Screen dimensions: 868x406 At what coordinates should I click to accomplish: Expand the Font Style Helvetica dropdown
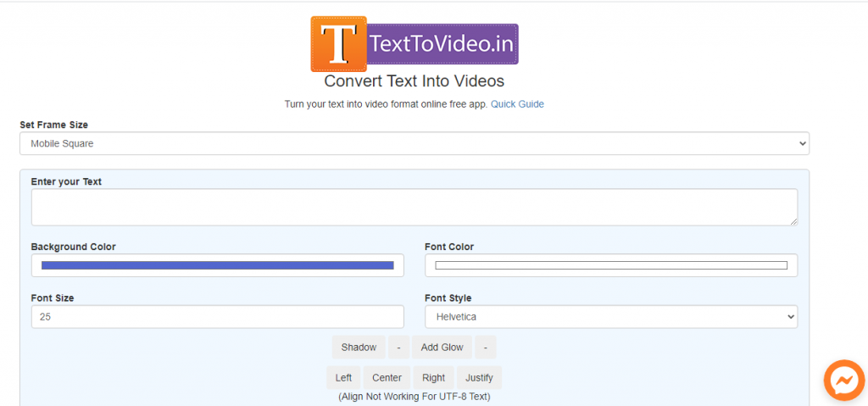611,317
